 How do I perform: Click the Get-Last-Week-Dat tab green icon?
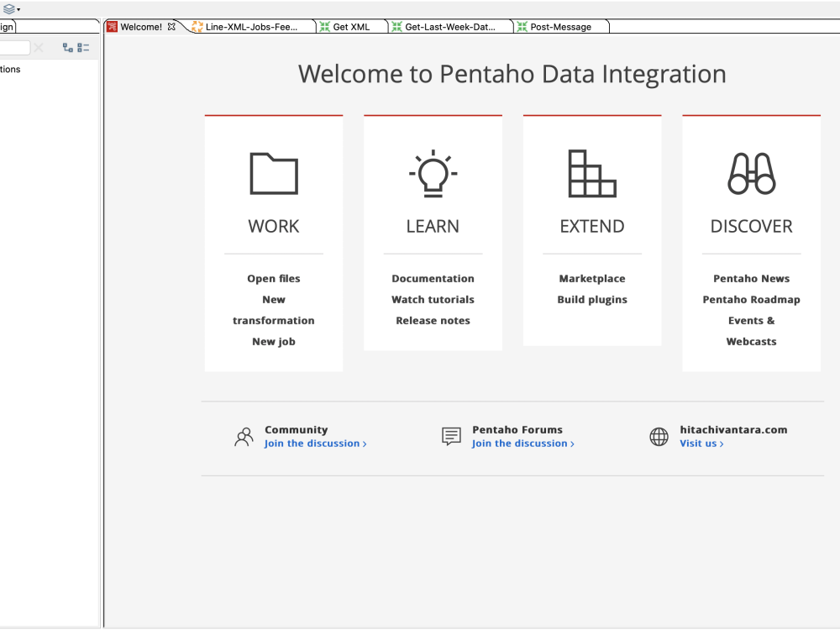[x=396, y=27]
